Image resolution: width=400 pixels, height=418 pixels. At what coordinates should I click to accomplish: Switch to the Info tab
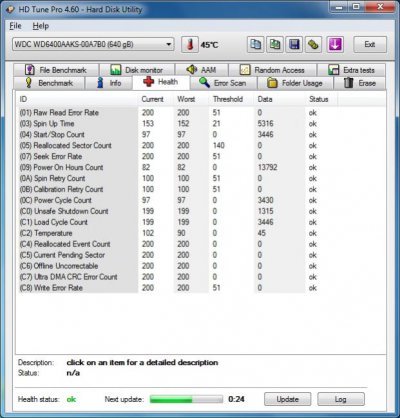109,83
